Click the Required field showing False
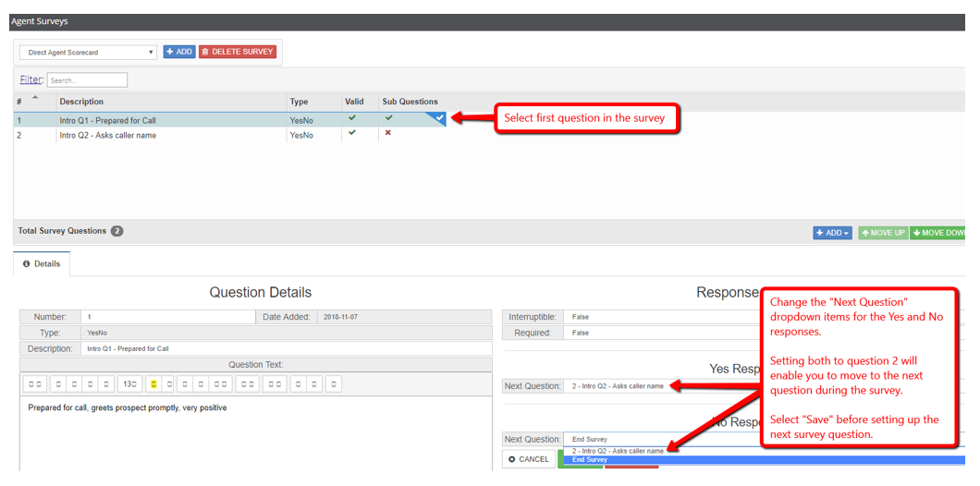The image size is (980, 486). pyautogui.click(x=663, y=333)
